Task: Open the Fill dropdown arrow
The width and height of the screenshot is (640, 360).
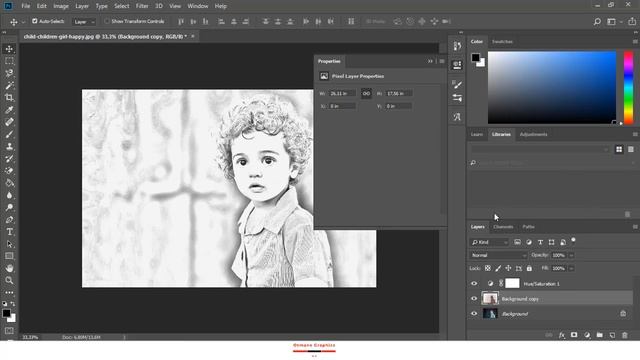Action: 571,268
